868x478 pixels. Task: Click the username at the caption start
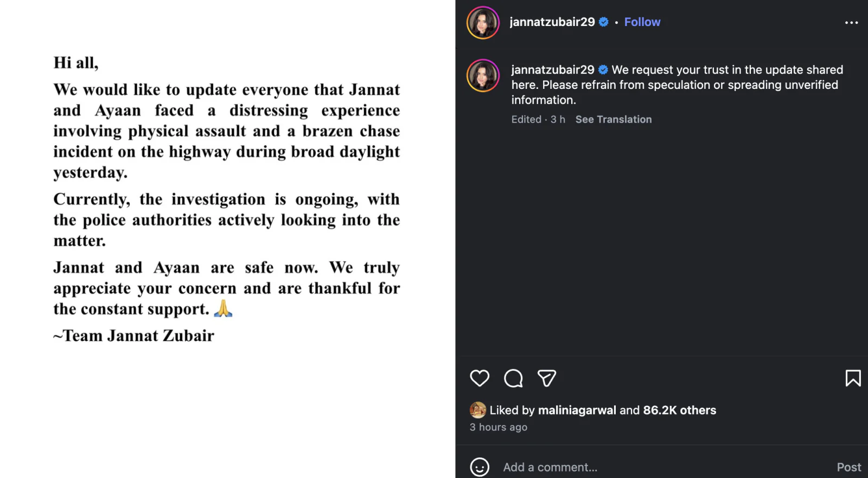pos(551,69)
